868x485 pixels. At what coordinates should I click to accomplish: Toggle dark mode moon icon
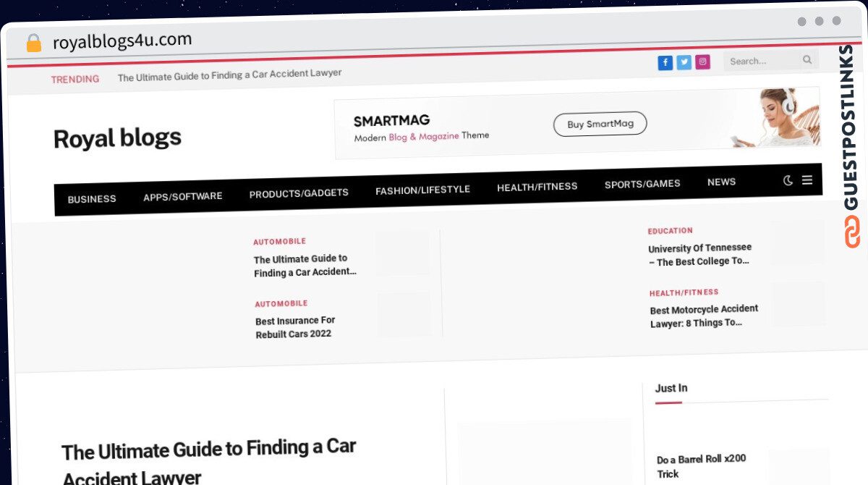pos(788,180)
